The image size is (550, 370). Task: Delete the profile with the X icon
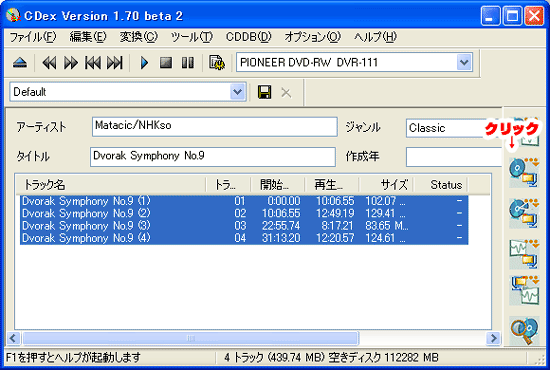286,93
